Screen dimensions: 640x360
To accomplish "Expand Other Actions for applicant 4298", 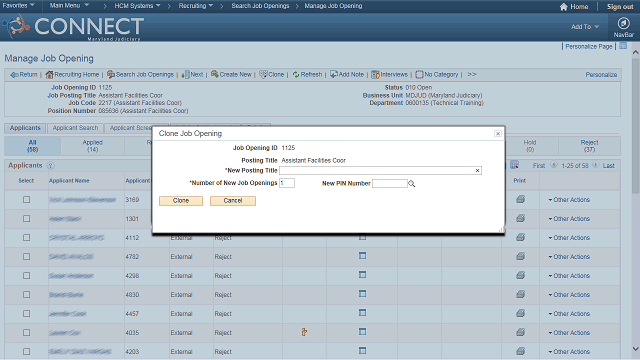I will coord(569,276).
